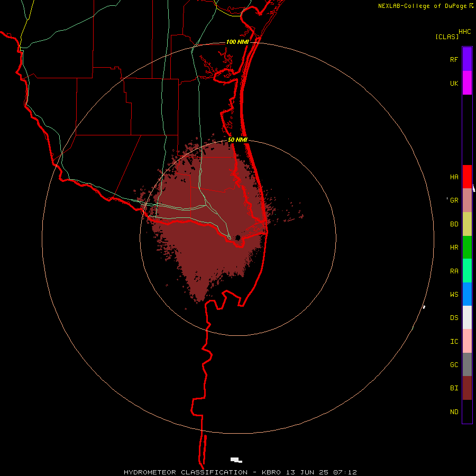Click the 07:12 timestamp

point(344,472)
